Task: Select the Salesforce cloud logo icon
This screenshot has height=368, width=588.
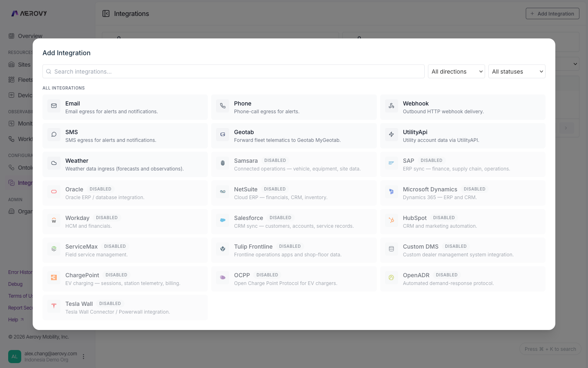Action: coord(223,220)
